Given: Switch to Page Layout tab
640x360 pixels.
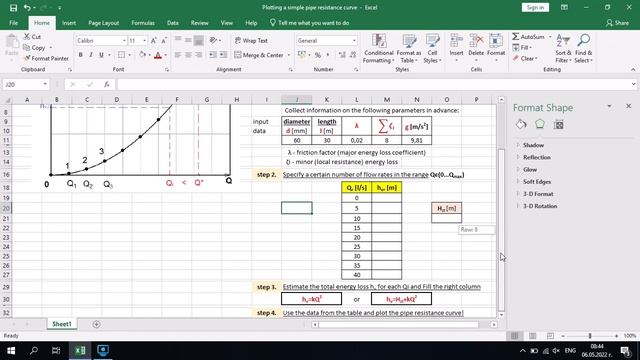Looking at the screenshot, I should (103, 23).
